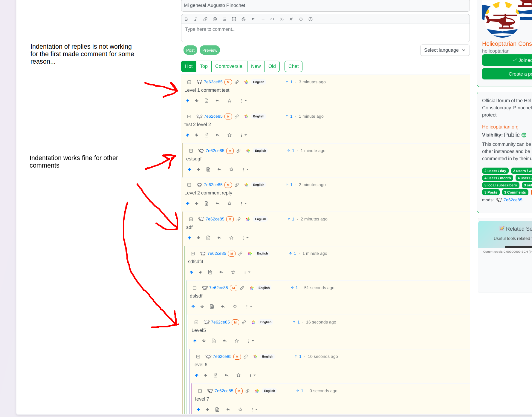Click into the comment text area
Viewport: 532px width, 417px height.
[x=325, y=33]
